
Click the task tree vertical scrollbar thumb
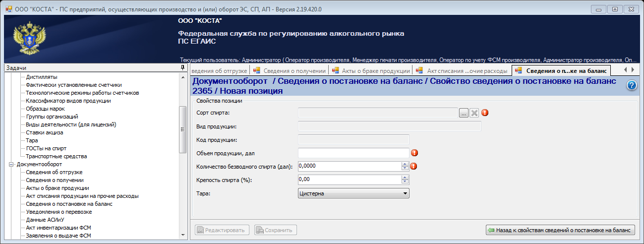[182, 130]
